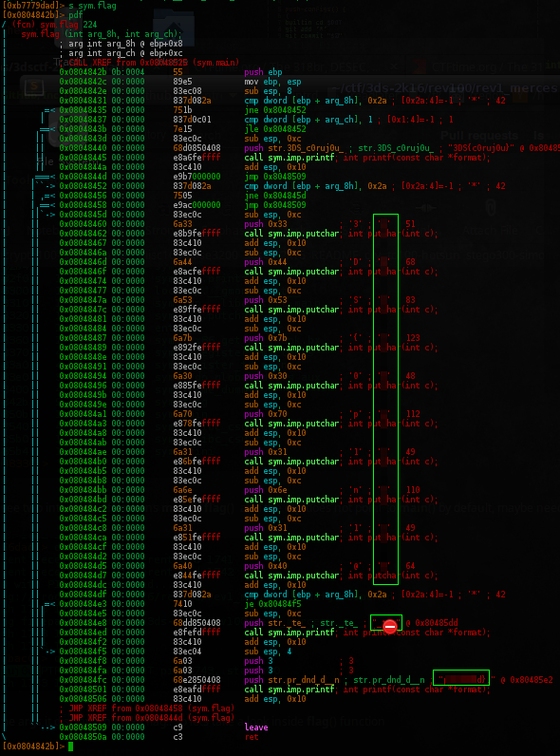Click the green cursor block at the bottom prompt
Screen dimensions: 560x756
[x=70, y=747]
